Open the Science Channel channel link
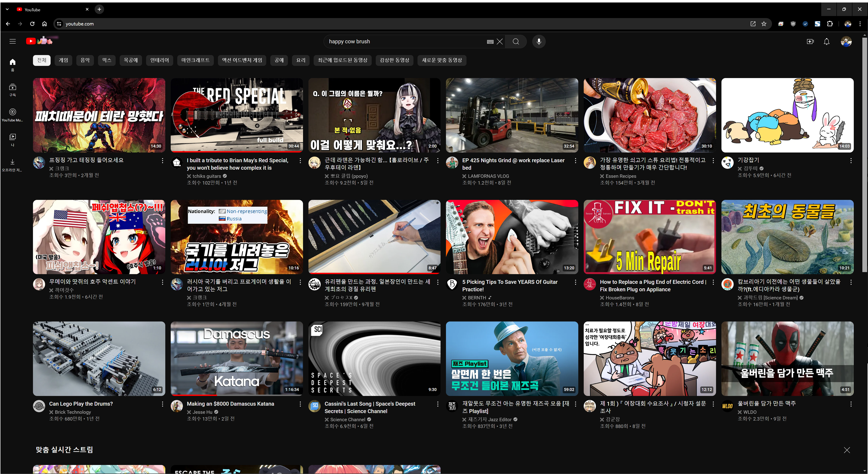 pos(347,419)
